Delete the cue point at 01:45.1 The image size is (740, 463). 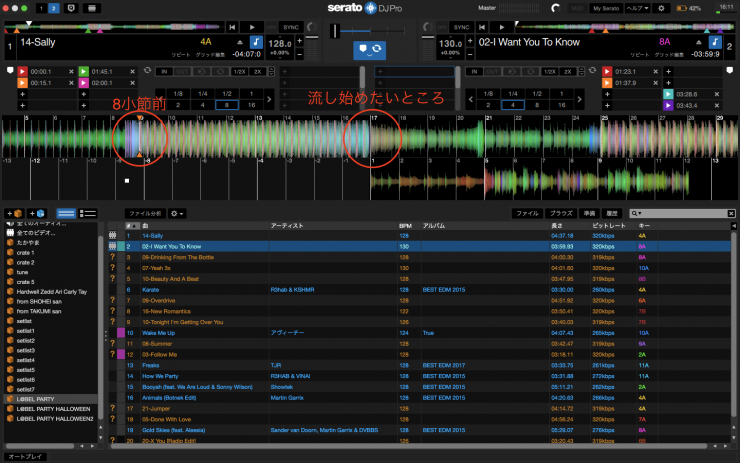[x=133, y=71]
